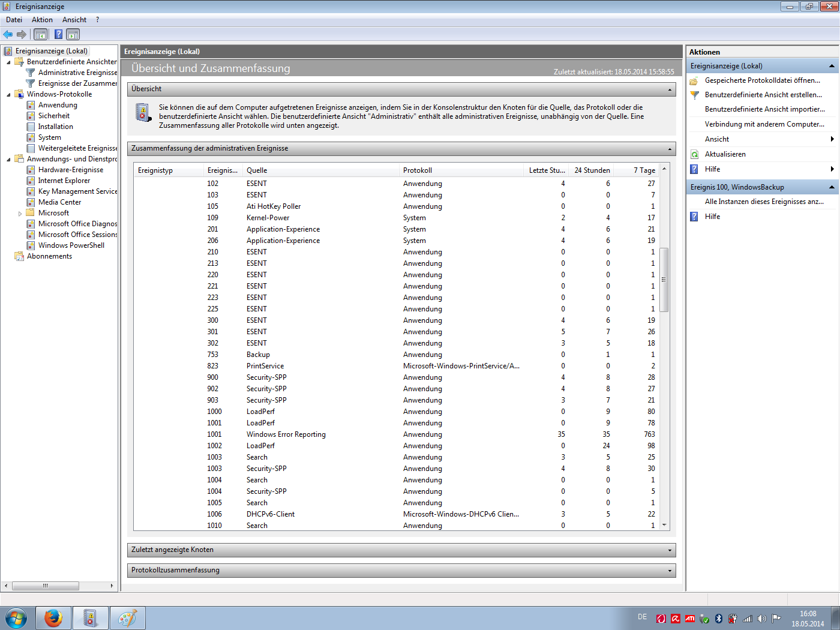Open the ? help menu
This screenshot has width=840, height=630.
(97, 20)
